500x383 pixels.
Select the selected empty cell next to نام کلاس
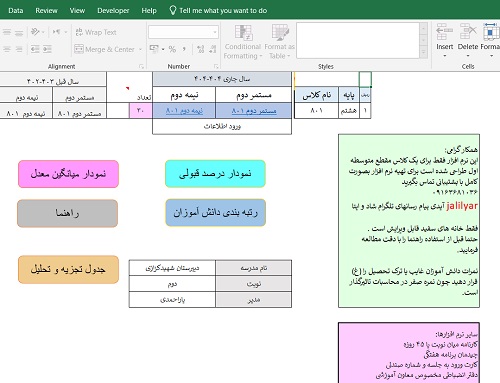[365, 79]
